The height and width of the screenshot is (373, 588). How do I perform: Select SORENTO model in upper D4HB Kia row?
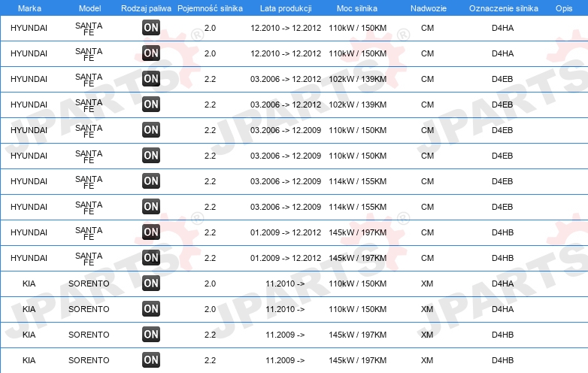(x=89, y=335)
